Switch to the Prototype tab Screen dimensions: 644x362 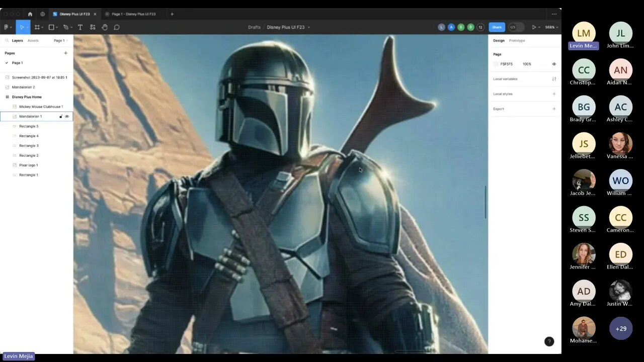[517, 41]
